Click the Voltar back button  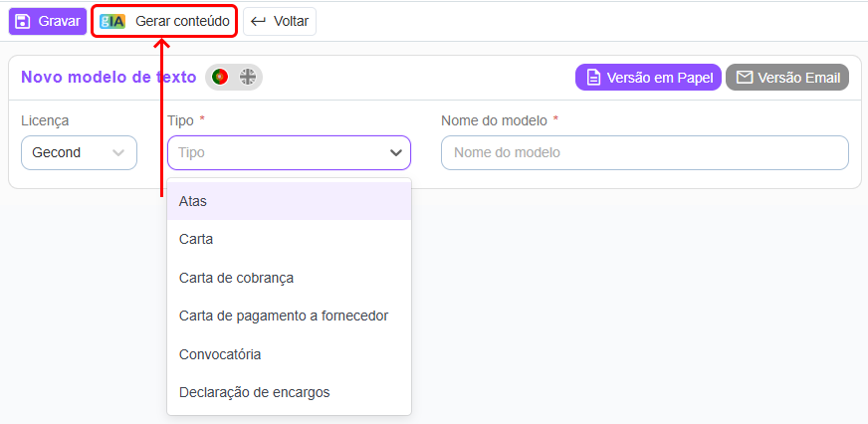pos(280,21)
